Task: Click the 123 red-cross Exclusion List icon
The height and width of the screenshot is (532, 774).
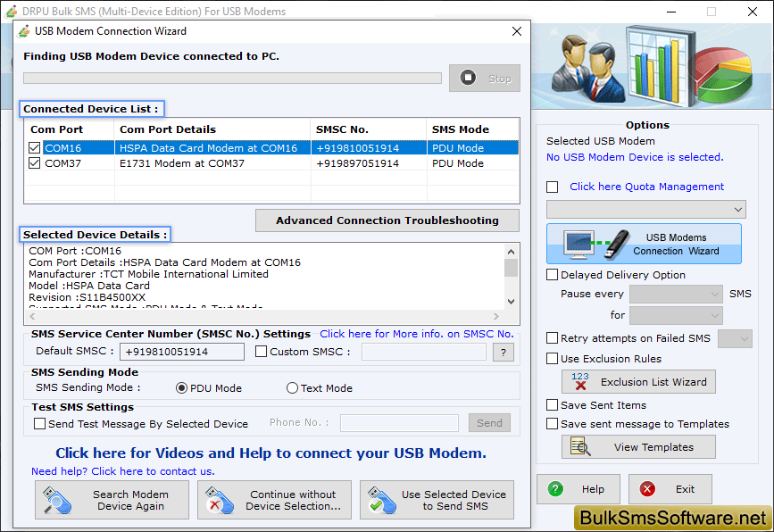Action: point(580,381)
